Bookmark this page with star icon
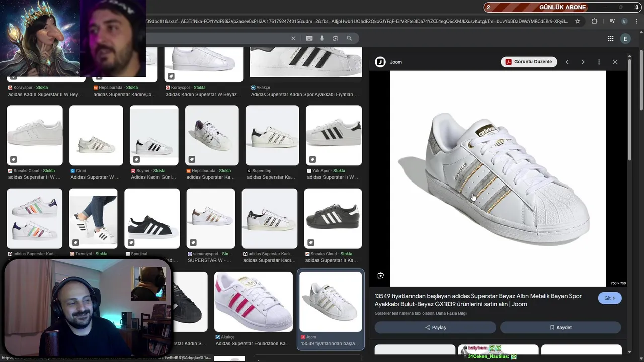 tap(578, 21)
